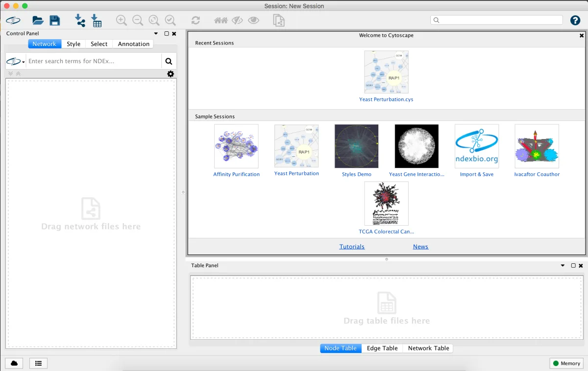Screen dimensions: 588x371
Task: Close the Table Panel
Action: [581, 266]
